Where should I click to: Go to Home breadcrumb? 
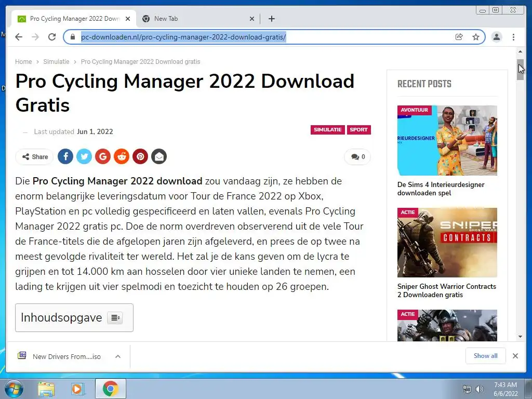[x=23, y=62]
